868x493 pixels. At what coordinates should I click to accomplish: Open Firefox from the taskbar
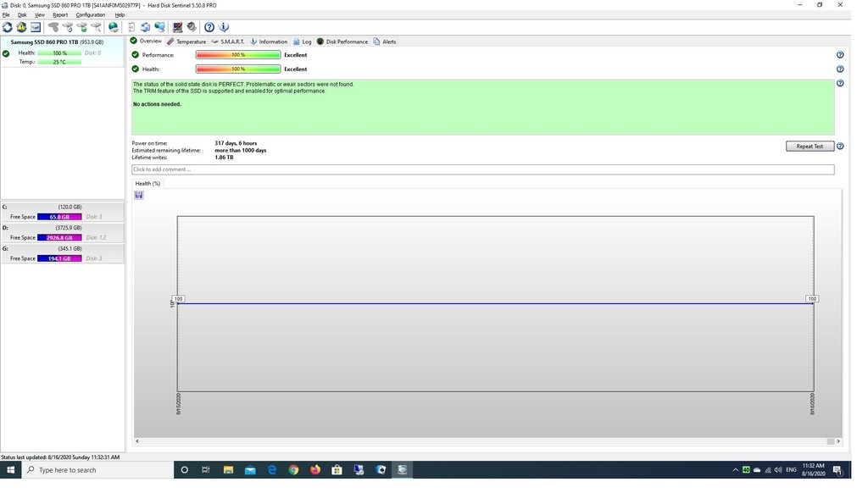315,470
